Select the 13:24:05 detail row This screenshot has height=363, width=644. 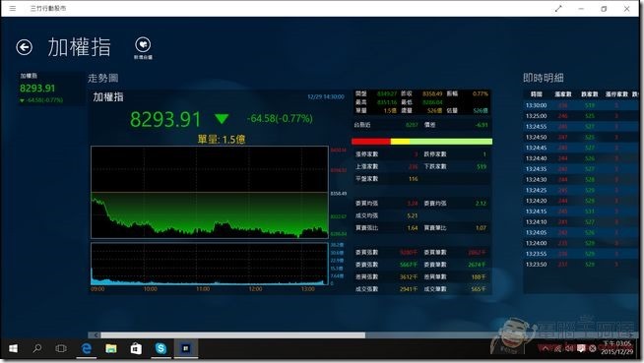click(581, 233)
